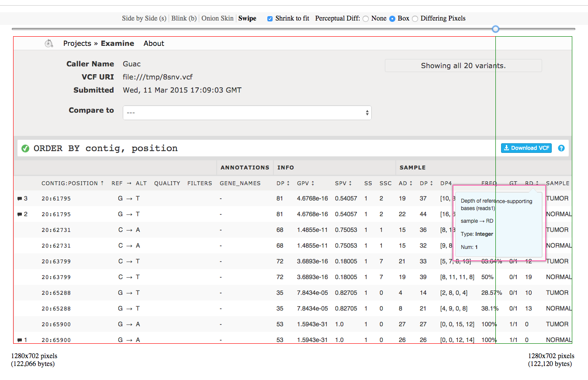The width and height of the screenshot is (588, 380).
Task: Click the SSC column header
Action: (x=386, y=183)
